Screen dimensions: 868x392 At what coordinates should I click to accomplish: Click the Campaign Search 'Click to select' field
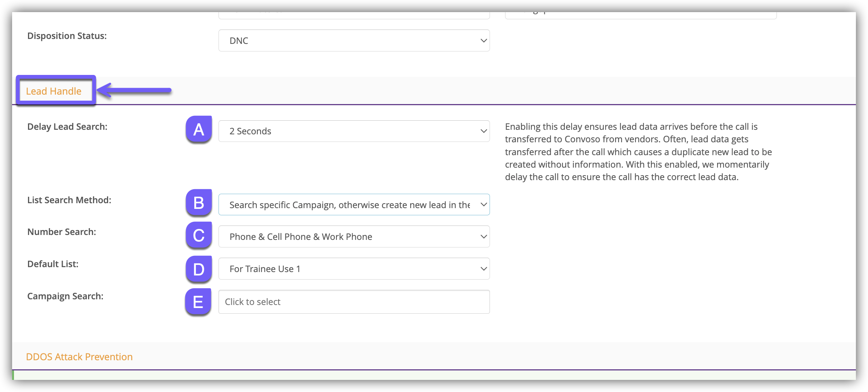(354, 302)
